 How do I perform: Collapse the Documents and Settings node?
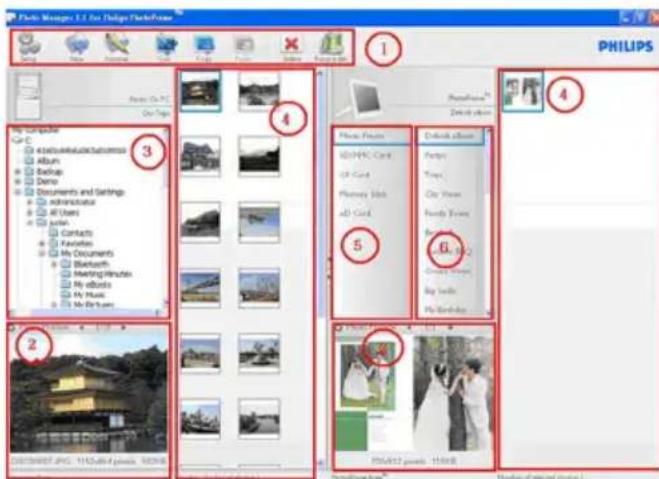[x=18, y=192]
